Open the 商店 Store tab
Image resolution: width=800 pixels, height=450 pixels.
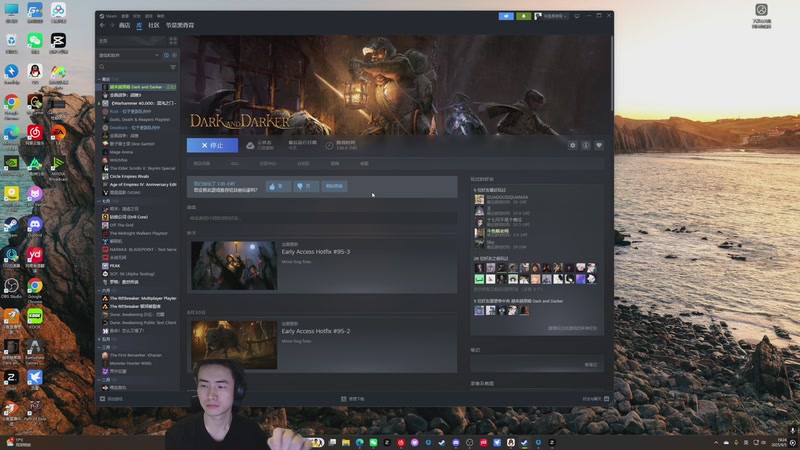coord(124,25)
